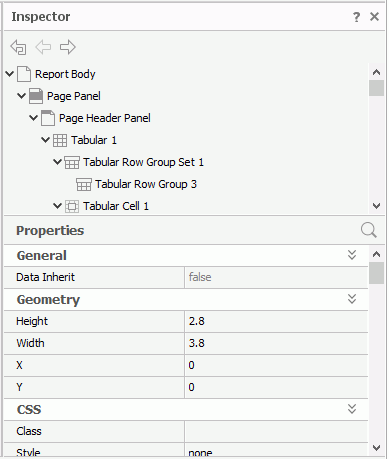The width and height of the screenshot is (389, 459).
Task: Click the tree view scrollbar thumb
Action: pyautogui.click(x=377, y=88)
